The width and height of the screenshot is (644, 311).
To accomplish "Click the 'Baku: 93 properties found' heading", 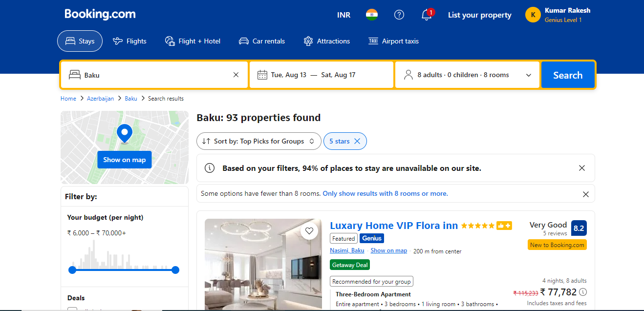I will pyautogui.click(x=258, y=118).
